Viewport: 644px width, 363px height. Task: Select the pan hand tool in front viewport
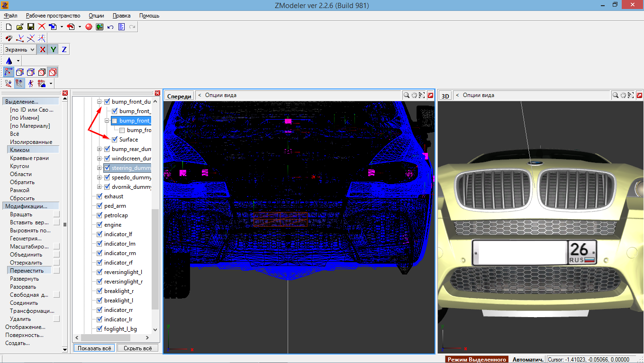(414, 95)
